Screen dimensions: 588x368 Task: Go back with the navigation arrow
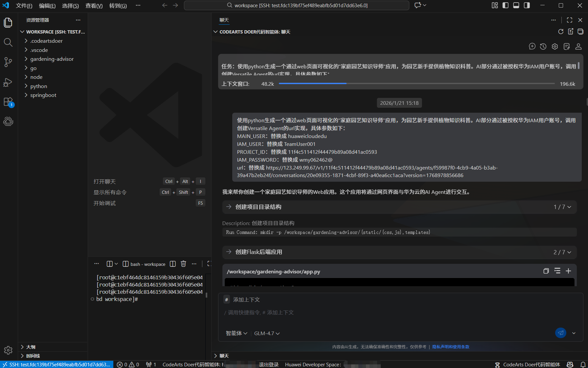(165, 5)
